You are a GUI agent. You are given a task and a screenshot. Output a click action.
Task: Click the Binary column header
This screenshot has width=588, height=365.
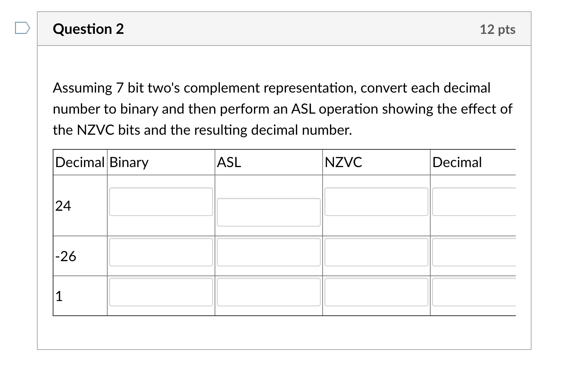[128, 162]
